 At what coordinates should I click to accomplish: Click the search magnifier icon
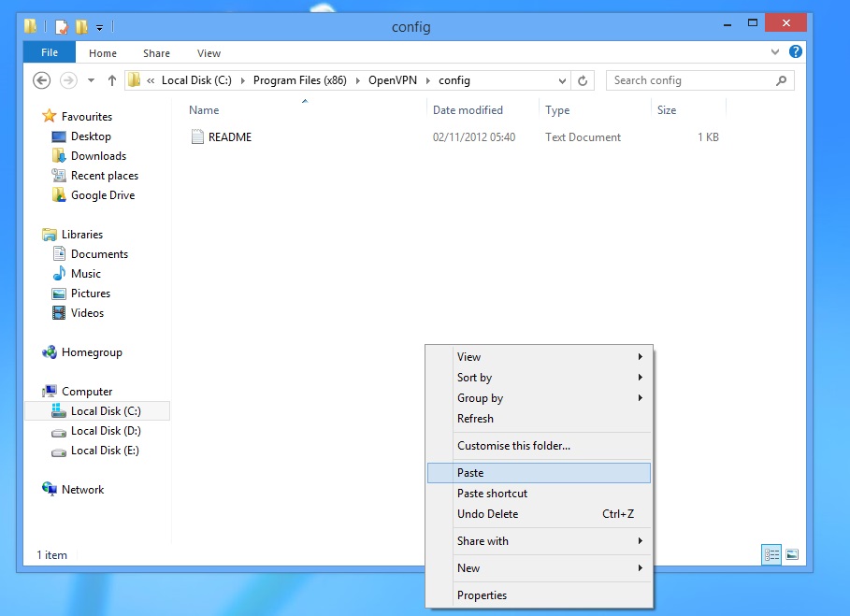click(781, 80)
